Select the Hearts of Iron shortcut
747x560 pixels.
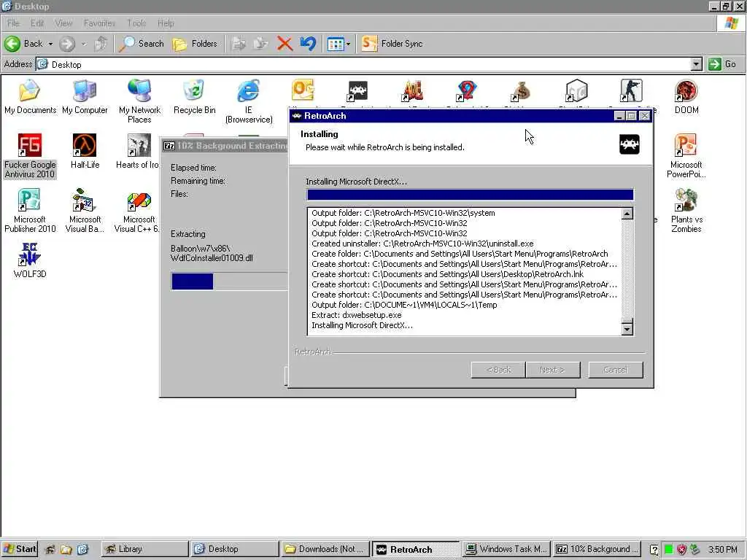(x=137, y=152)
